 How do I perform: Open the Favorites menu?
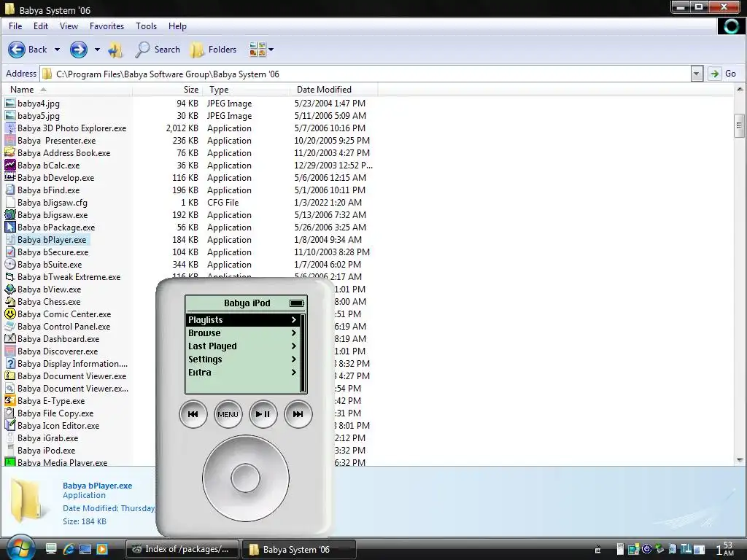click(x=107, y=26)
